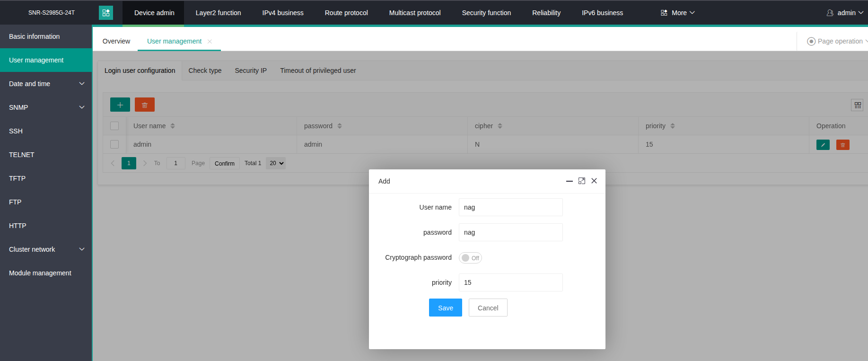This screenshot has width=868, height=361.
Task: Open HTTP in sidebar
Action: point(46,226)
